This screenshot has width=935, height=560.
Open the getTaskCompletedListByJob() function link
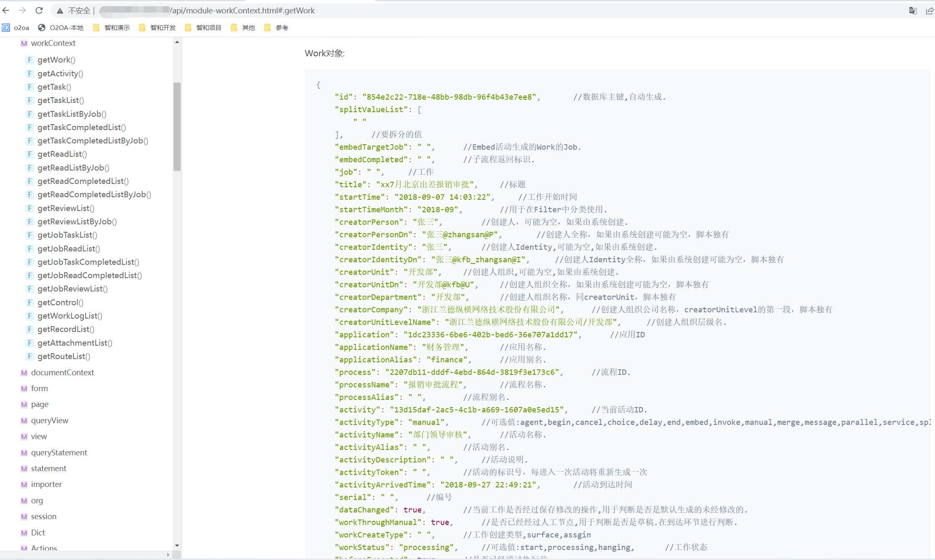coord(93,141)
